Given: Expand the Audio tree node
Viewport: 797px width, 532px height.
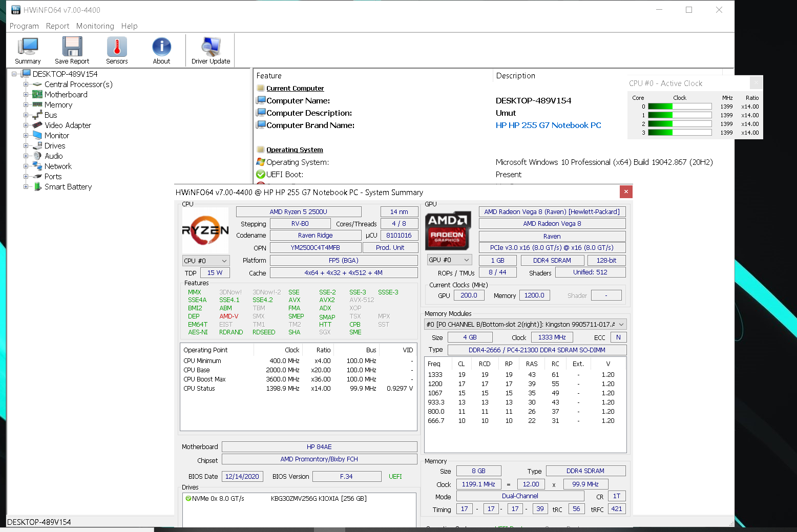Looking at the screenshot, I should point(26,156).
